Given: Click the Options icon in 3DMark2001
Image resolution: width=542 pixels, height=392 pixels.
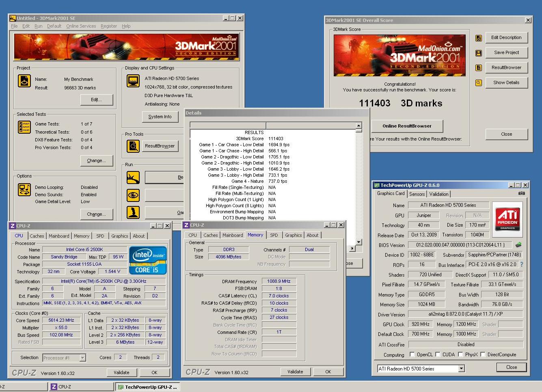Looking at the screenshot, I should tap(24, 190).
